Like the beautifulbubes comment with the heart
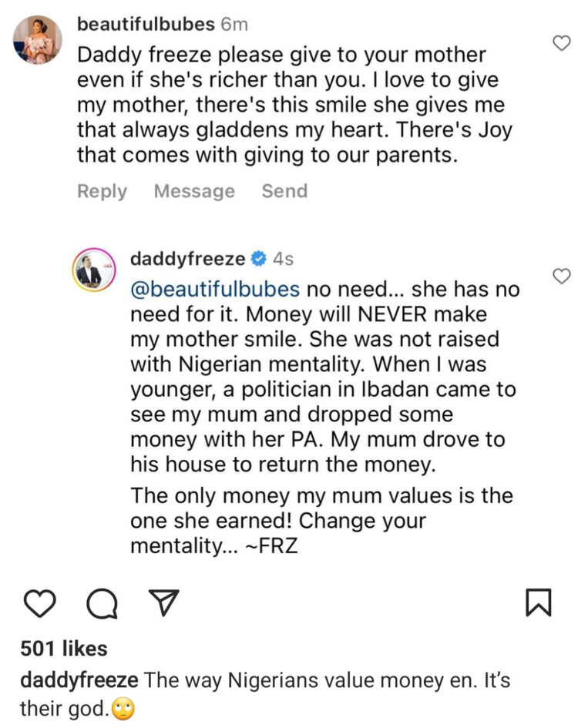Viewport: 578px width, 728px height. click(562, 44)
